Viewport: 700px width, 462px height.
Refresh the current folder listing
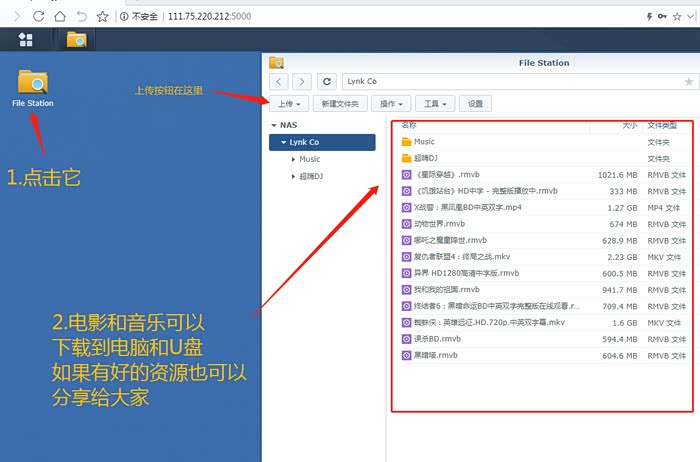[327, 81]
